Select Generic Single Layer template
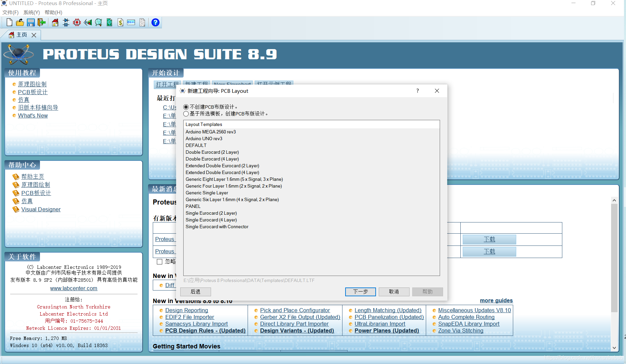626x364 pixels. click(x=312, y=193)
